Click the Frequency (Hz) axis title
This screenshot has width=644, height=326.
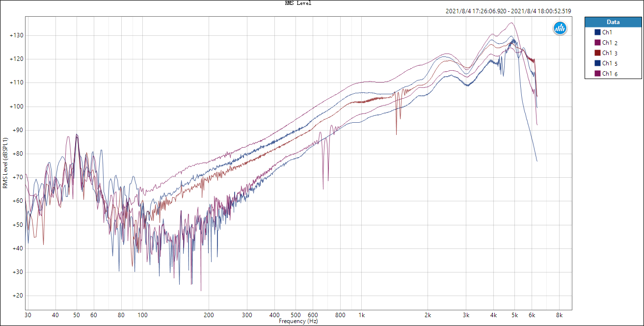pos(298,321)
